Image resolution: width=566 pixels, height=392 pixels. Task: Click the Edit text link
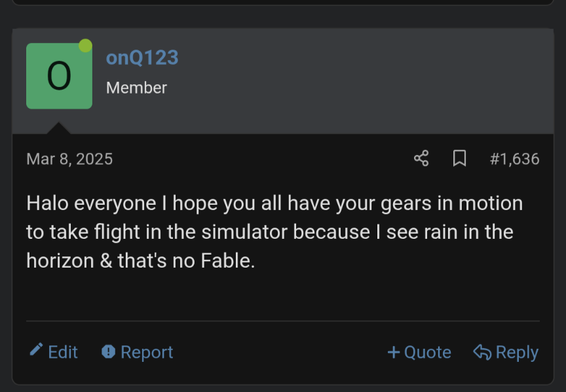(63, 352)
